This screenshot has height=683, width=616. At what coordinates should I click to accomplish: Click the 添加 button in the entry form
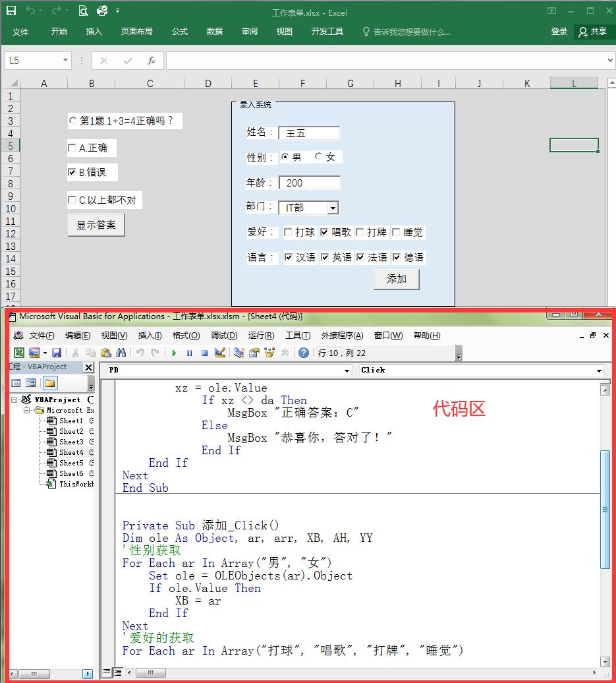(396, 279)
